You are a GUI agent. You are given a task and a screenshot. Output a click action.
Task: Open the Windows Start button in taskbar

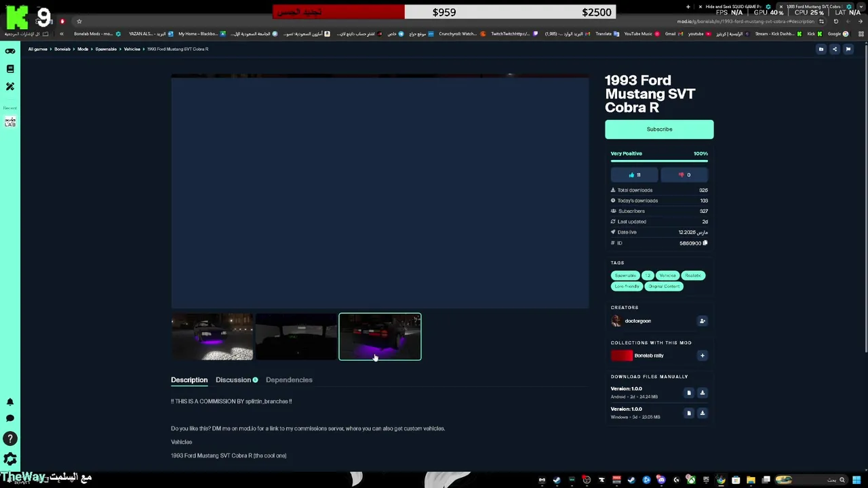pos(857,481)
